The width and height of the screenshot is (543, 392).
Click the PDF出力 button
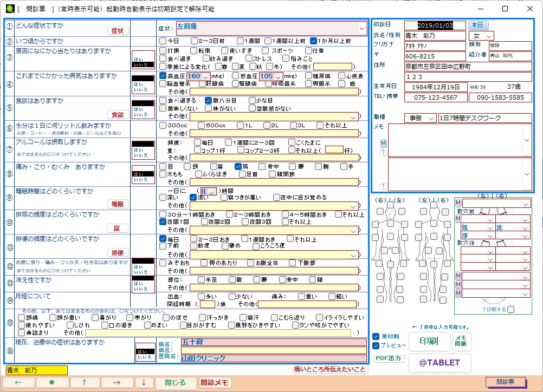389,358
